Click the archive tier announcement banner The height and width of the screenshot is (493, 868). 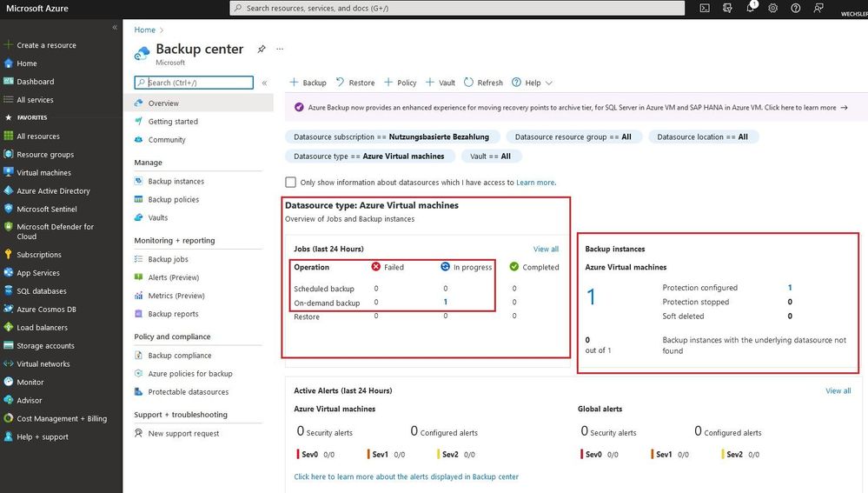[x=576, y=108]
